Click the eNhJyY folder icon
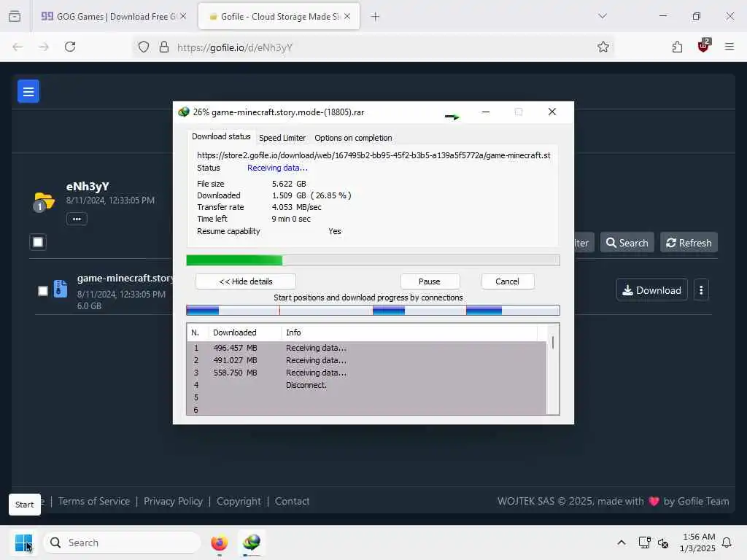Screen dimensions: 747x560 (x=43, y=201)
